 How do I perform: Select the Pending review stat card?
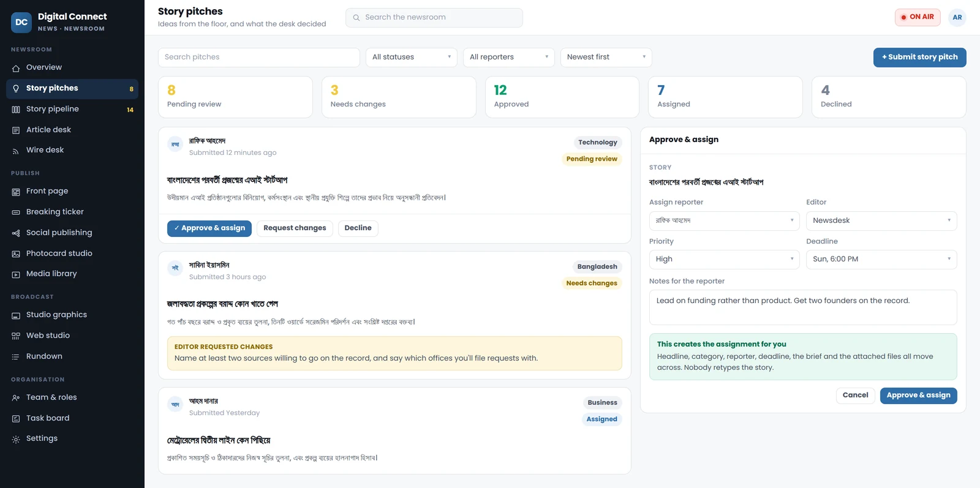click(x=235, y=97)
